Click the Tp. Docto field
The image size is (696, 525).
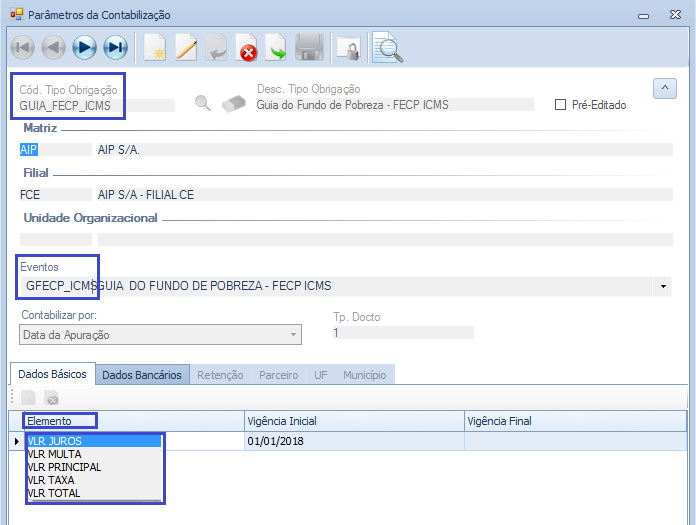(403, 332)
